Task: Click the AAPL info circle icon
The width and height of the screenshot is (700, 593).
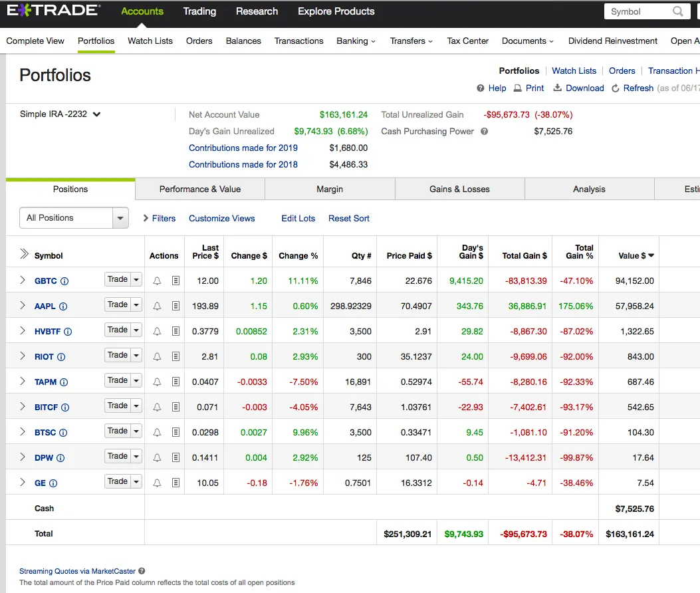Action: [x=63, y=306]
